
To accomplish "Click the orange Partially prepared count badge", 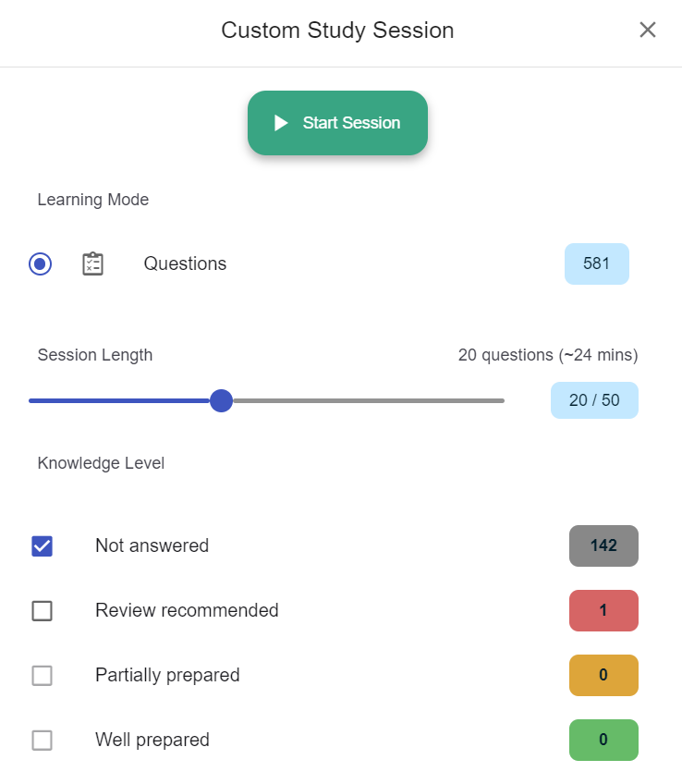I will point(603,675).
